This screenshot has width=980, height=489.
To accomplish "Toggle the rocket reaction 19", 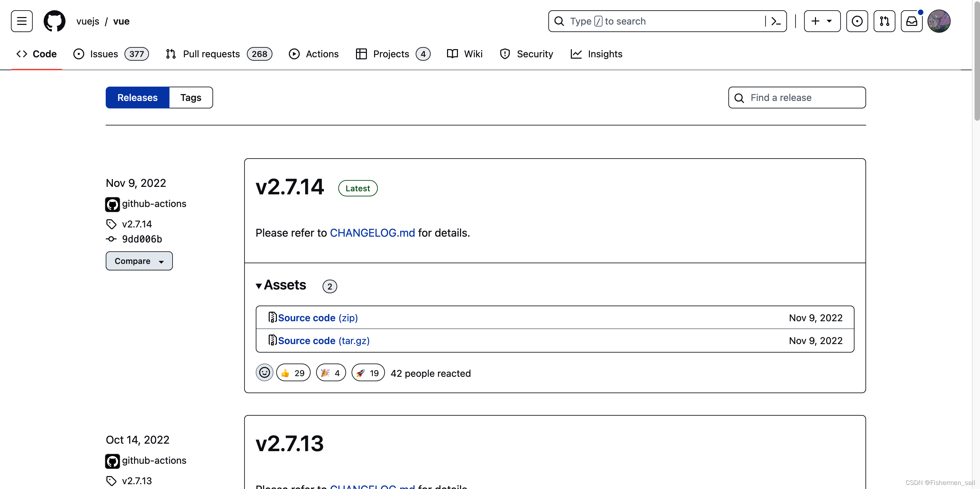I will pos(368,373).
